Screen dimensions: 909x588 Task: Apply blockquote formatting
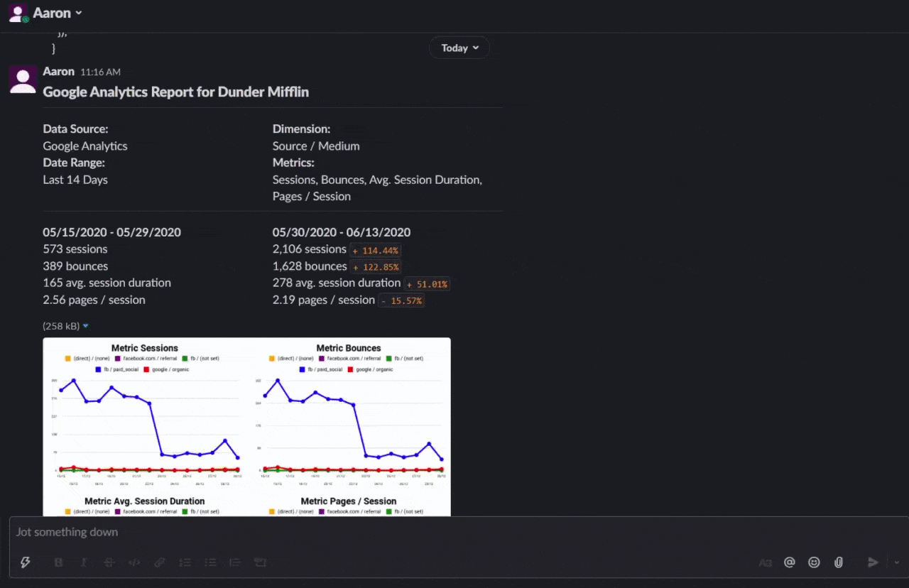click(235, 562)
